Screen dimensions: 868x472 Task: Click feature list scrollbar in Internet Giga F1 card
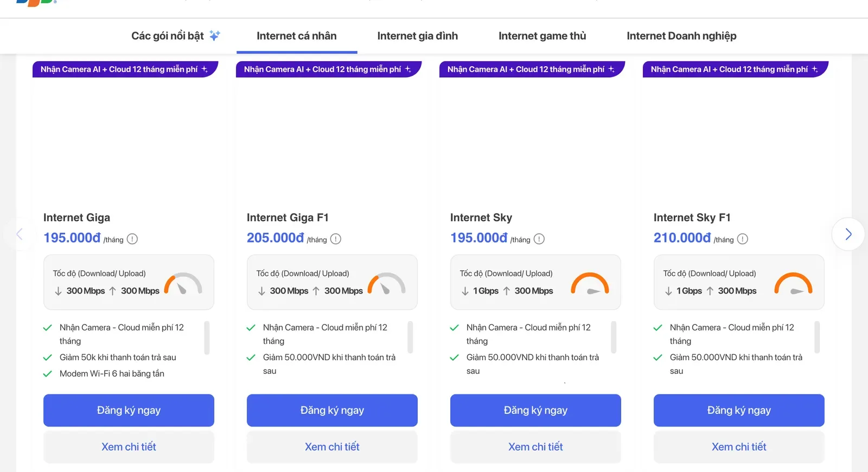pyautogui.click(x=410, y=337)
